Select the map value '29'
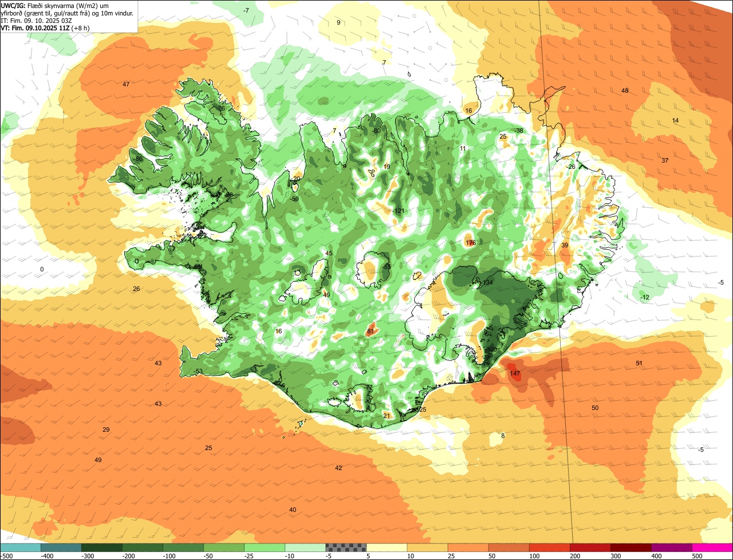The image size is (733, 560). coord(106,429)
